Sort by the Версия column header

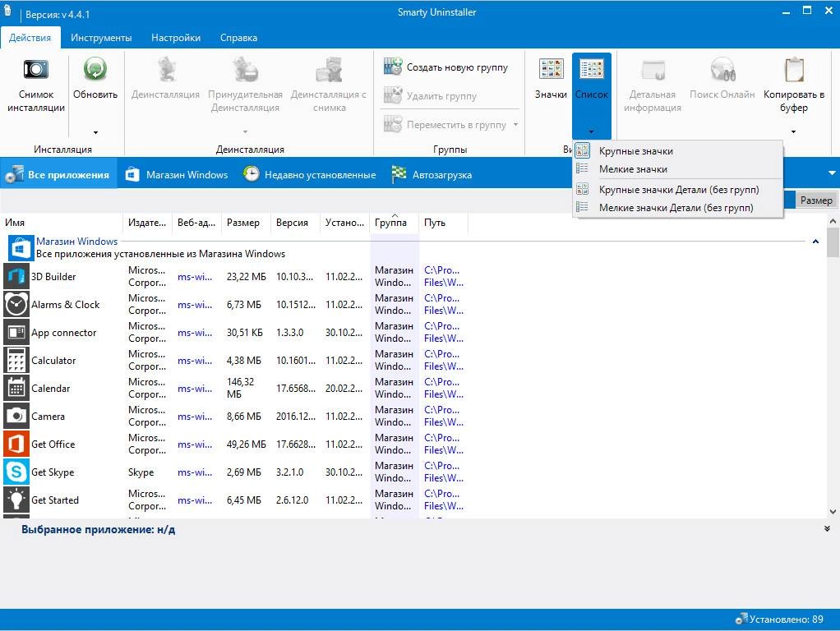pyautogui.click(x=295, y=223)
